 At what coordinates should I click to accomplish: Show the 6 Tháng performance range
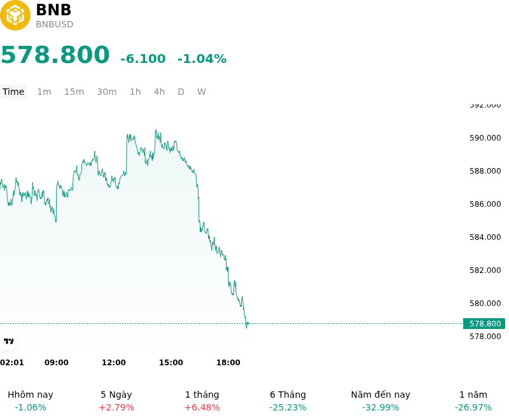point(288,401)
